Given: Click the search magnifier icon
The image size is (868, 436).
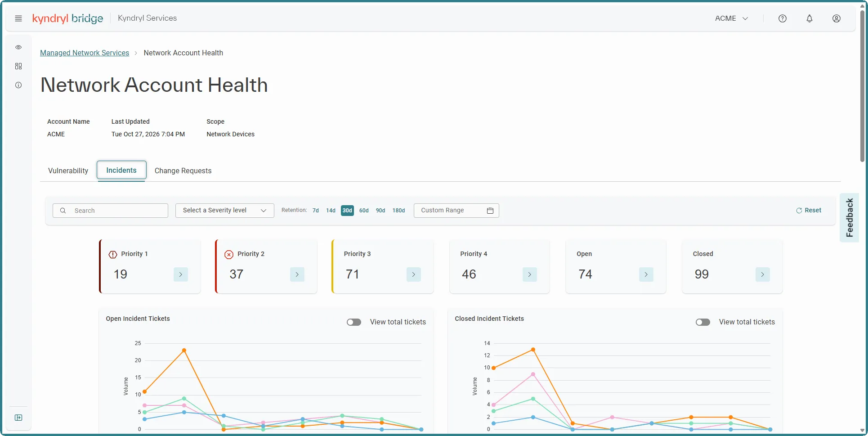Looking at the screenshot, I should (63, 211).
